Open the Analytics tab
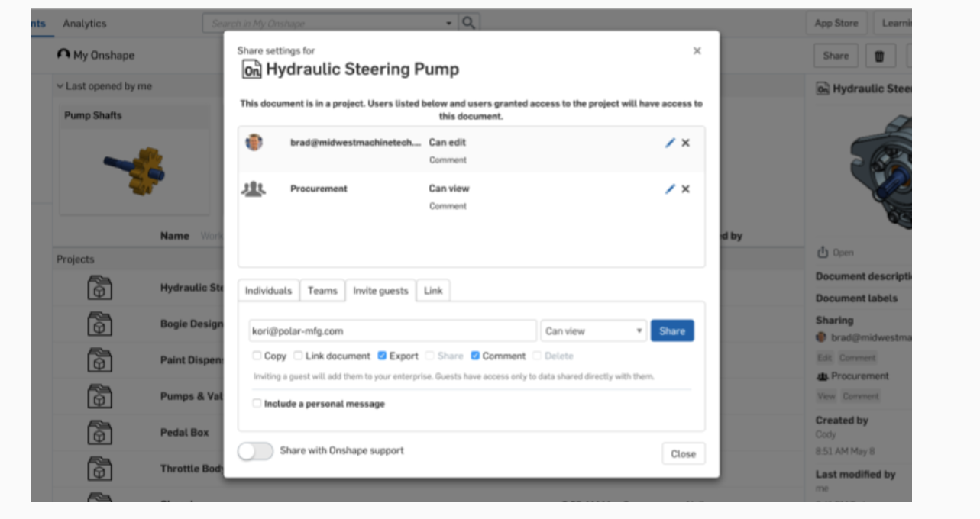The width and height of the screenshot is (980, 519). [85, 24]
